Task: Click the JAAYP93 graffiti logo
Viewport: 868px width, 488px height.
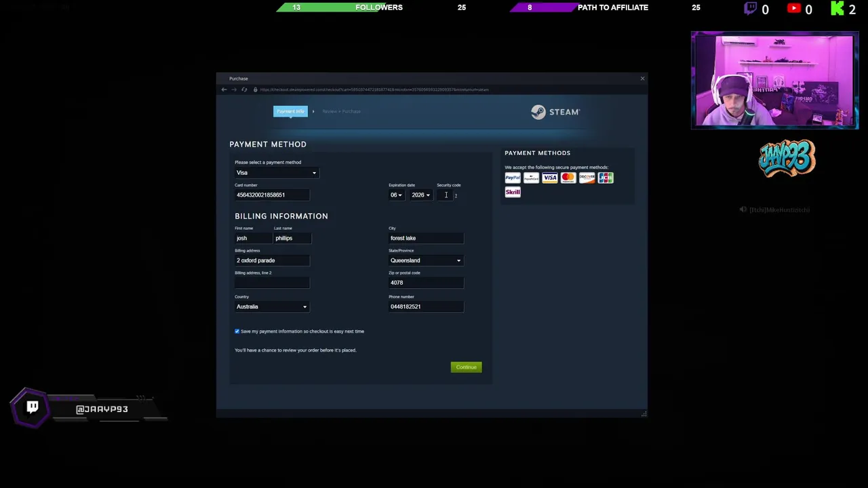Action: coord(787,159)
